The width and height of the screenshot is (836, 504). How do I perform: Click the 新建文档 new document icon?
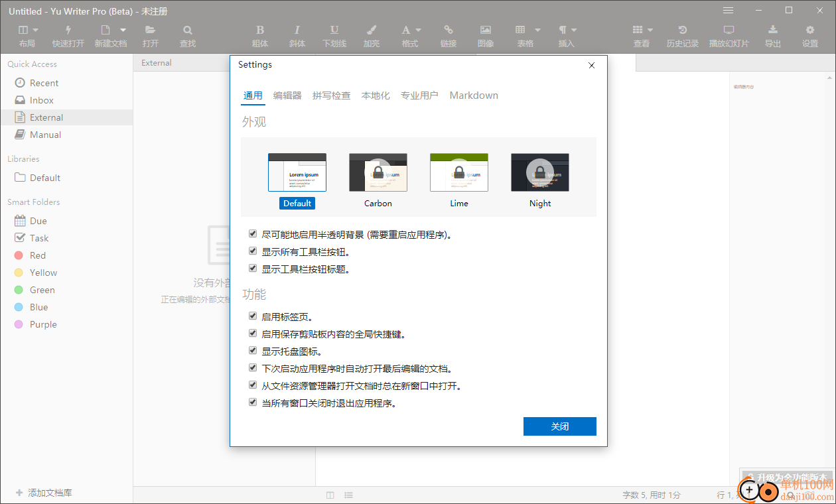[105, 30]
